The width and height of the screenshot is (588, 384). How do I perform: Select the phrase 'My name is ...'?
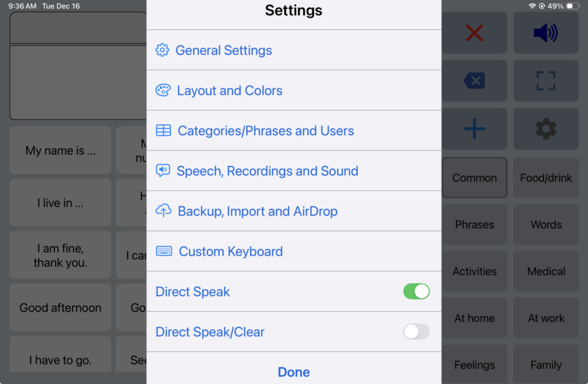[x=60, y=150]
